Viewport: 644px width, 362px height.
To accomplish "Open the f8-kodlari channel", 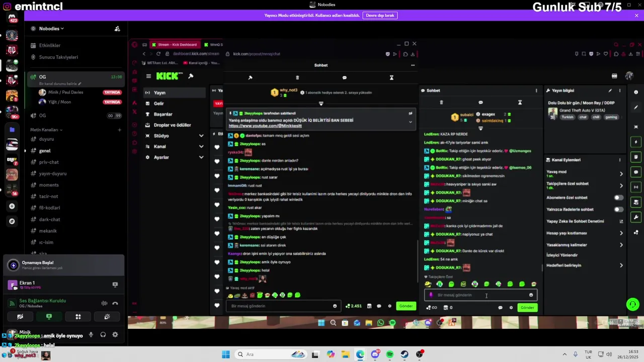I will (x=49, y=208).
